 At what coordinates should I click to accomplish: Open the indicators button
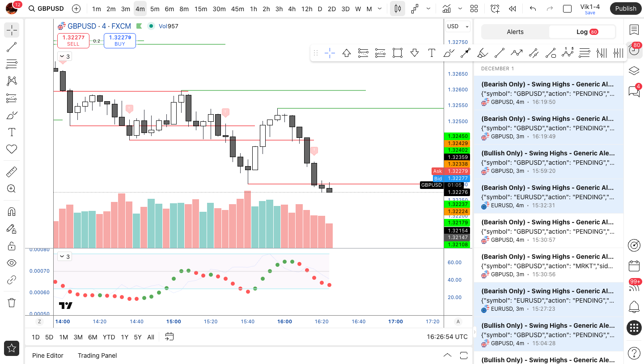446,9
